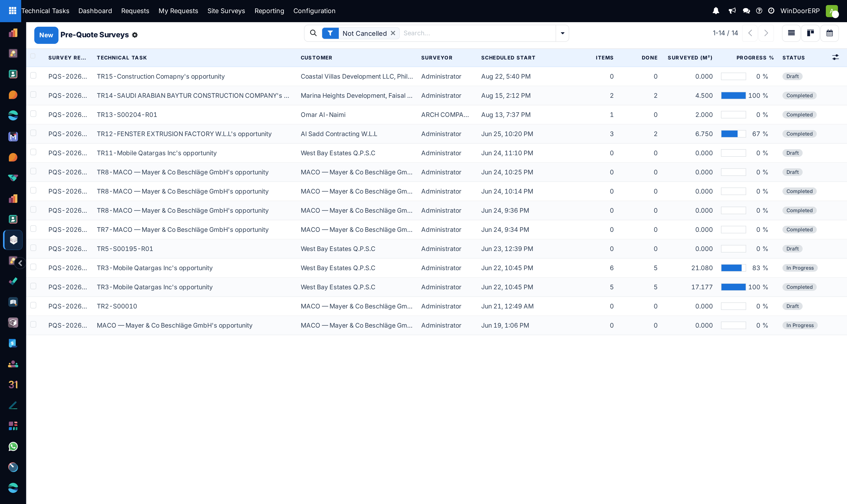
Task: Click the 1-14 / 14 pager counter
Action: click(x=725, y=33)
